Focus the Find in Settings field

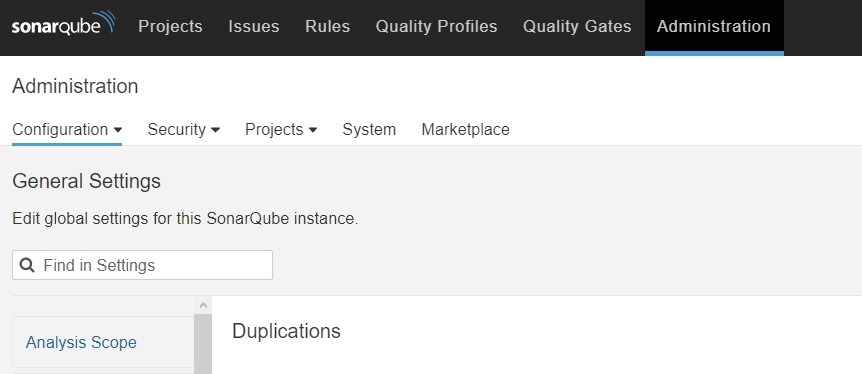coord(142,265)
